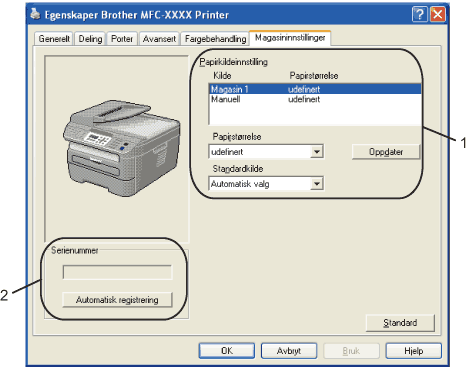Click the Brother printer preview image
468x367 pixels.
(122, 148)
